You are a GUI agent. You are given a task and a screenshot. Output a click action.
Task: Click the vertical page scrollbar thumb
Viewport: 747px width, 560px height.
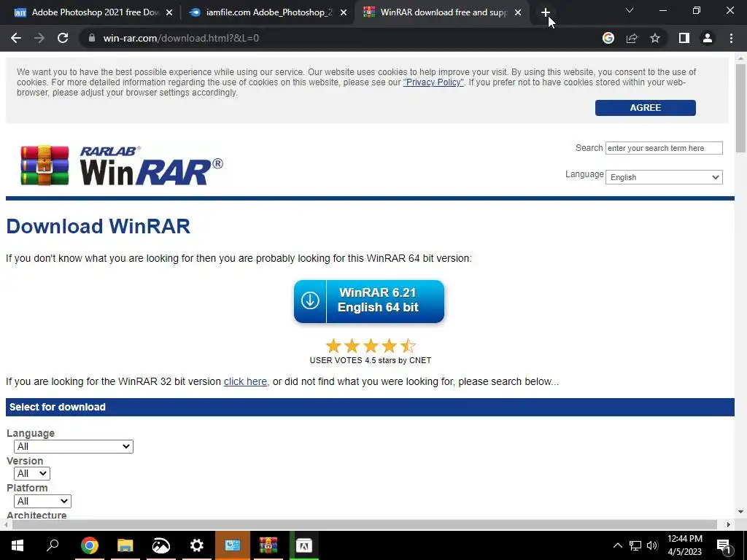tap(740, 108)
